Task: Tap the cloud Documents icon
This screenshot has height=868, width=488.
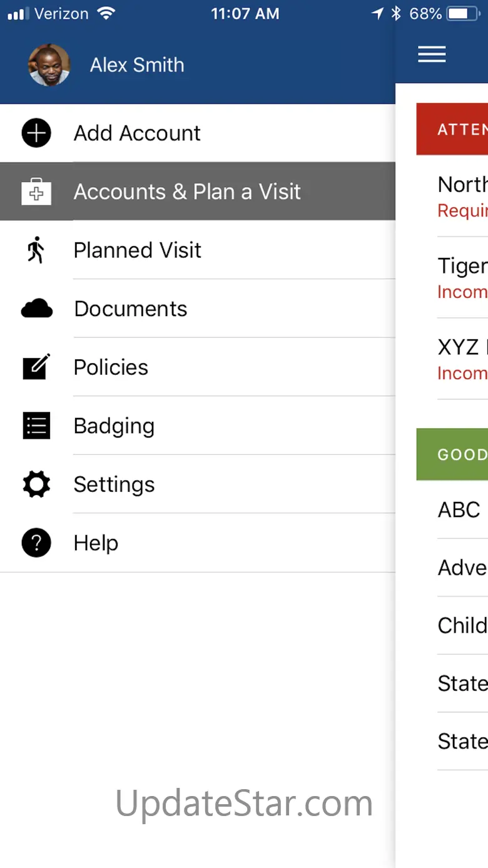Action: [36, 309]
